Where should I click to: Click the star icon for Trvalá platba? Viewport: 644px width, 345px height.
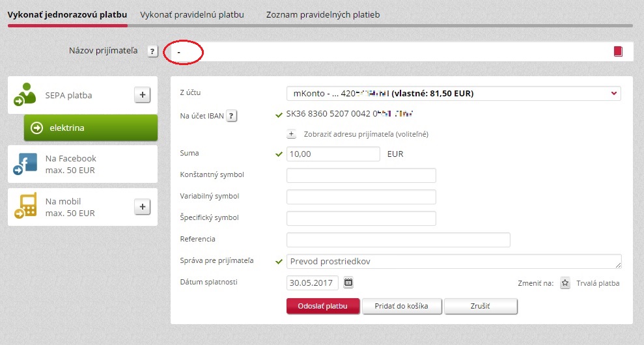coord(565,283)
